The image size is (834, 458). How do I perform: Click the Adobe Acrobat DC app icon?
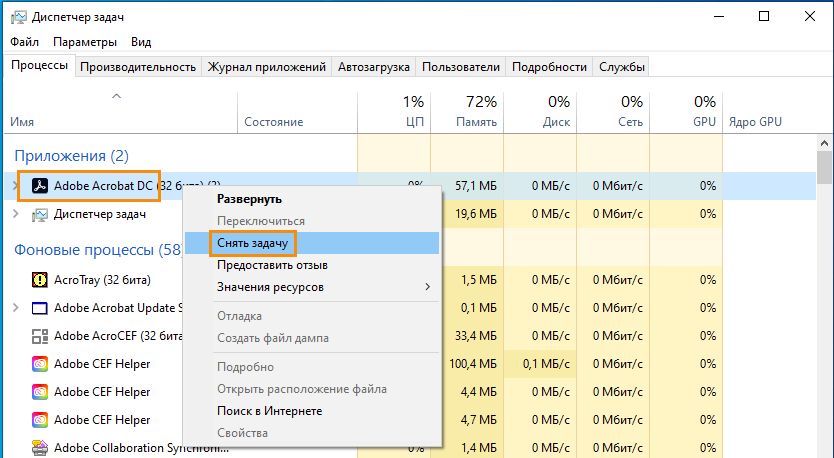pyautogui.click(x=40, y=186)
